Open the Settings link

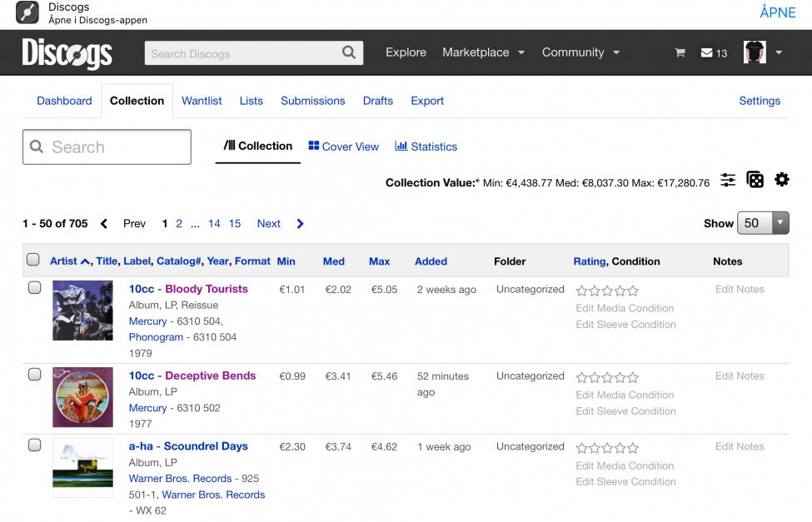[760, 101]
